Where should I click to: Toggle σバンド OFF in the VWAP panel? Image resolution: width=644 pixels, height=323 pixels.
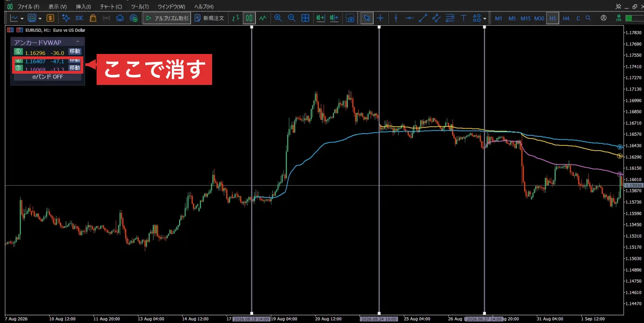coord(47,77)
